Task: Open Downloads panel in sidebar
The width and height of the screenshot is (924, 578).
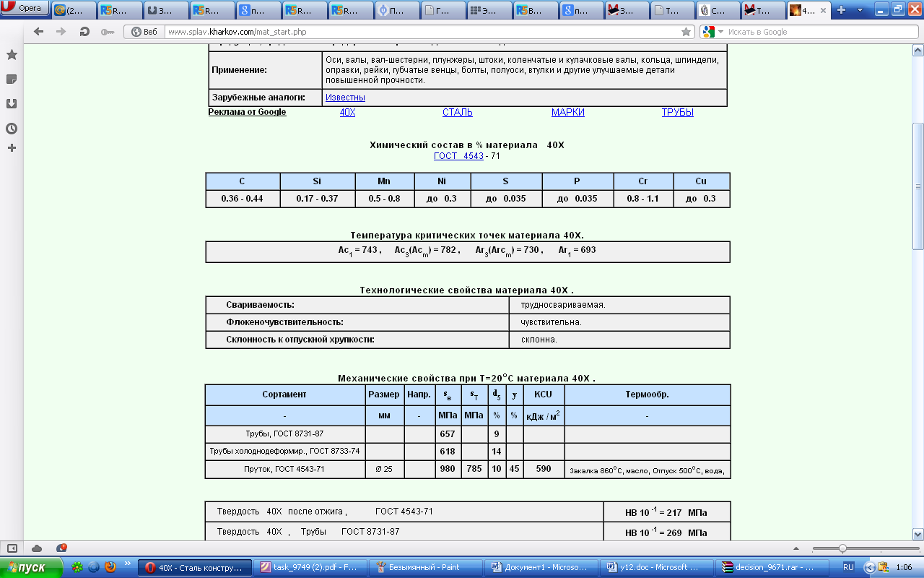Action: (12, 103)
